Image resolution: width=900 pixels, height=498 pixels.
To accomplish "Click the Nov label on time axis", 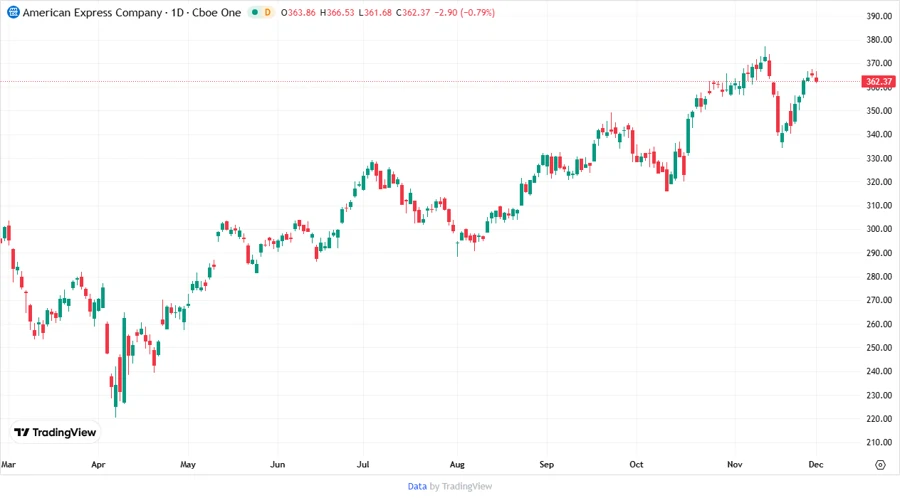I will click(735, 465).
